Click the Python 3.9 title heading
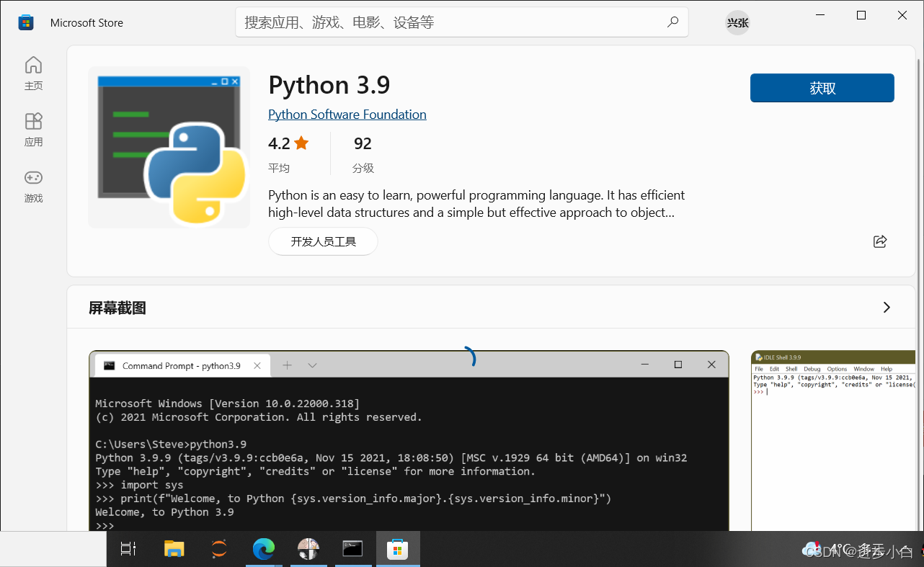This screenshot has height=567, width=924. pos(329,85)
